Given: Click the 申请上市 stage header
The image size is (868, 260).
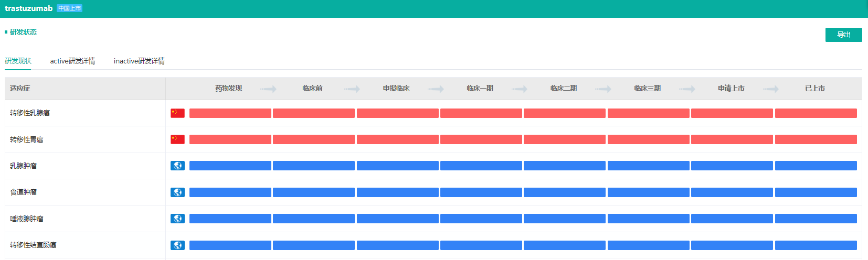Looking at the screenshot, I should pos(731,89).
